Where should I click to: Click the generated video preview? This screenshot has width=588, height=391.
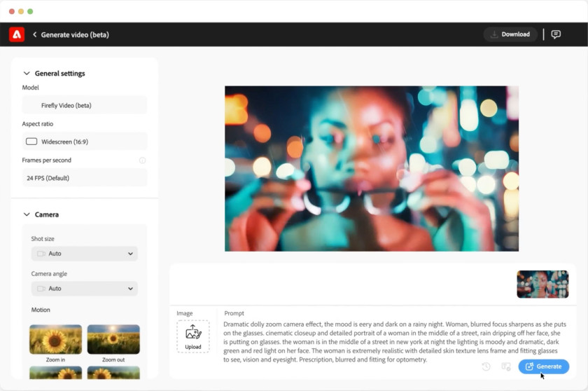coord(372,168)
